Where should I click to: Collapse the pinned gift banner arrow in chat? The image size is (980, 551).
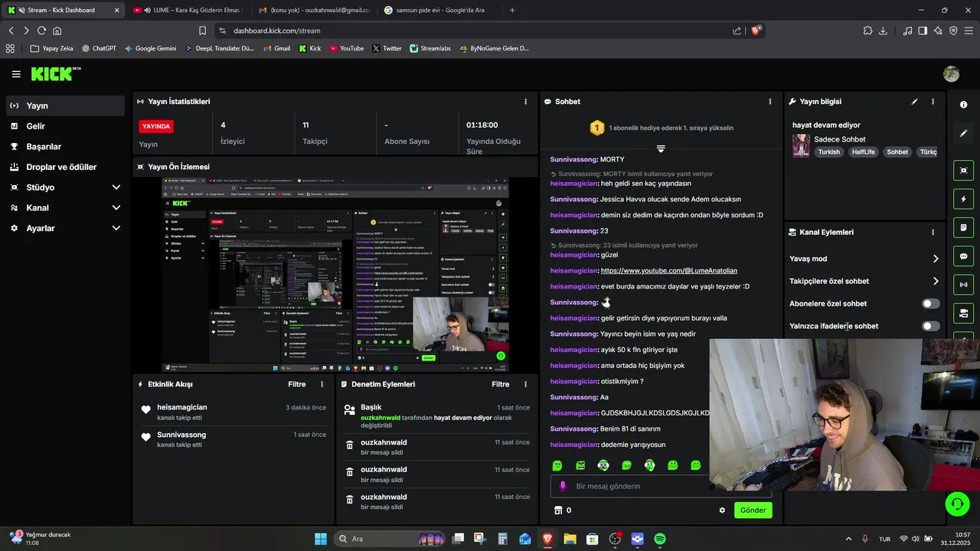point(661,149)
